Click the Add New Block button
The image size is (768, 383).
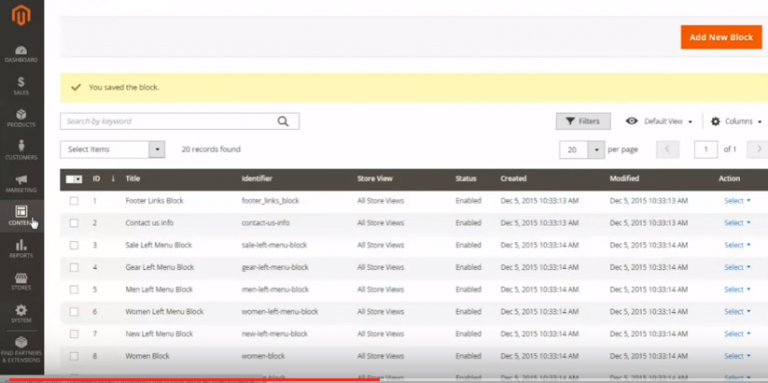[721, 37]
